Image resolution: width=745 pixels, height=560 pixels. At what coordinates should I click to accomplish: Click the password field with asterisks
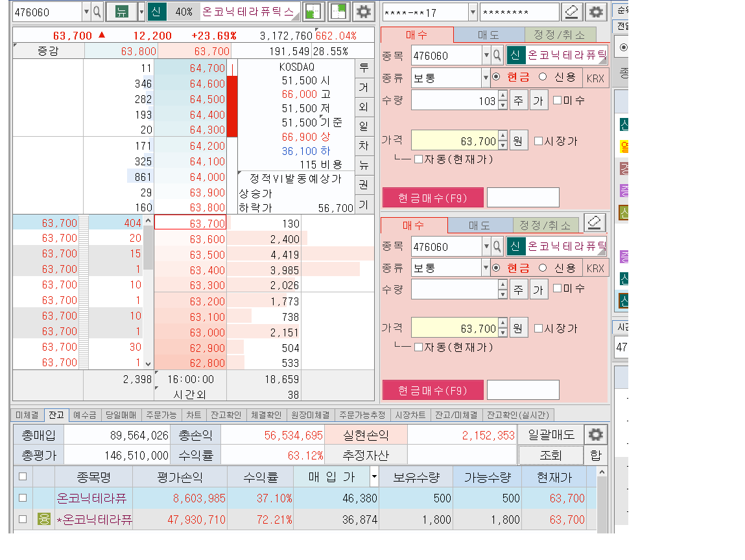point(519,12)
